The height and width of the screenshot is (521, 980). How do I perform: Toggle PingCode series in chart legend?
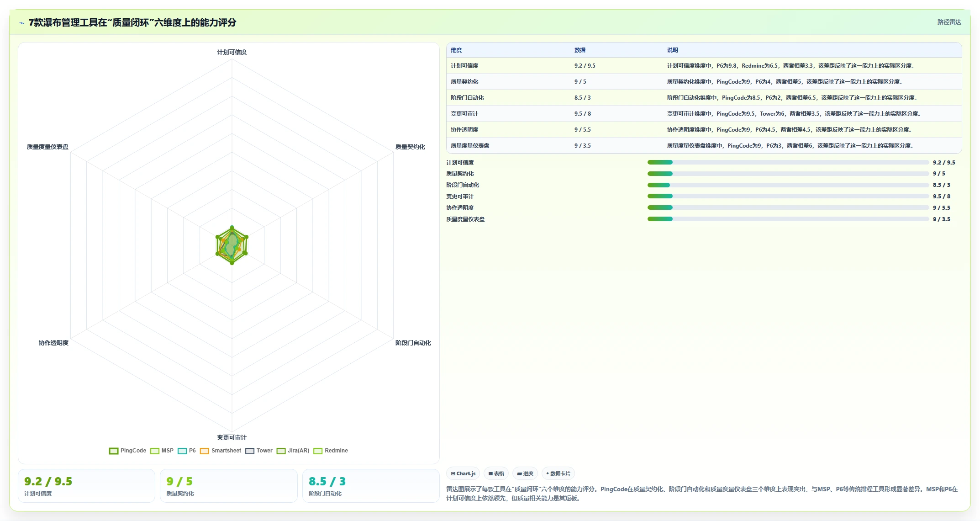[x=127, y=451]
